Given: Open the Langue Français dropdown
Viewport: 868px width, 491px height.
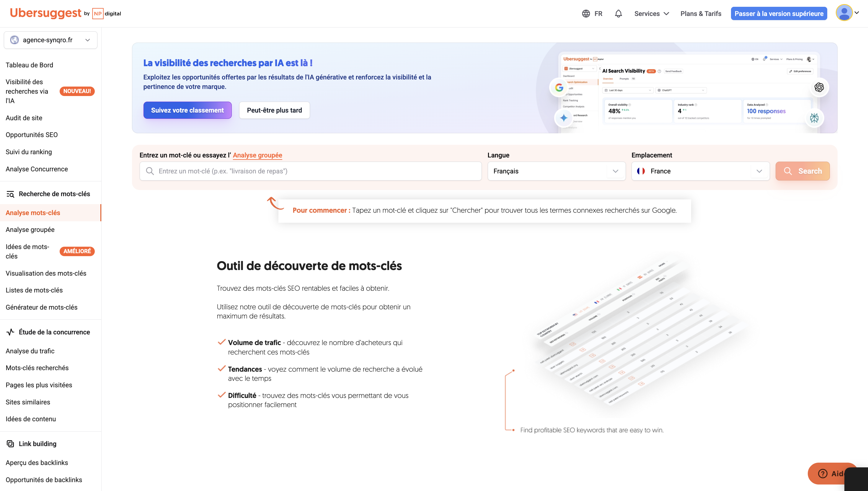Looking at the screenshot, I should pyautogui.click(x=556, y=171).
